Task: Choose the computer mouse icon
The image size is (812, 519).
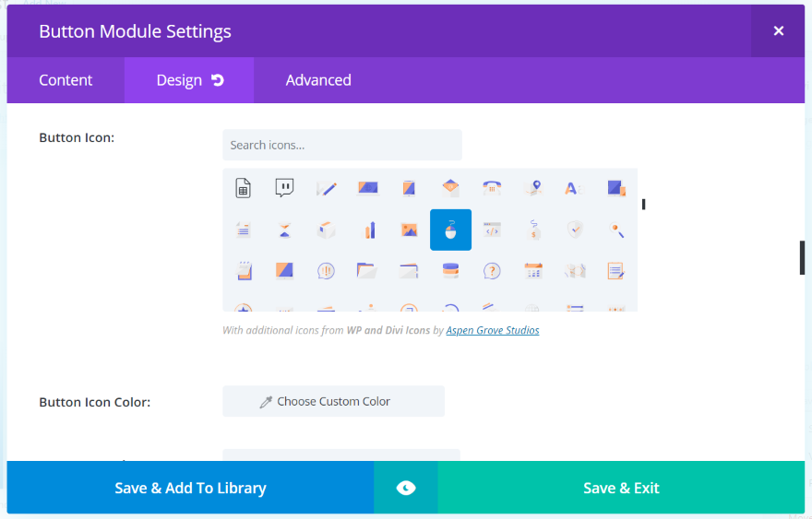Action: (450, 230)
